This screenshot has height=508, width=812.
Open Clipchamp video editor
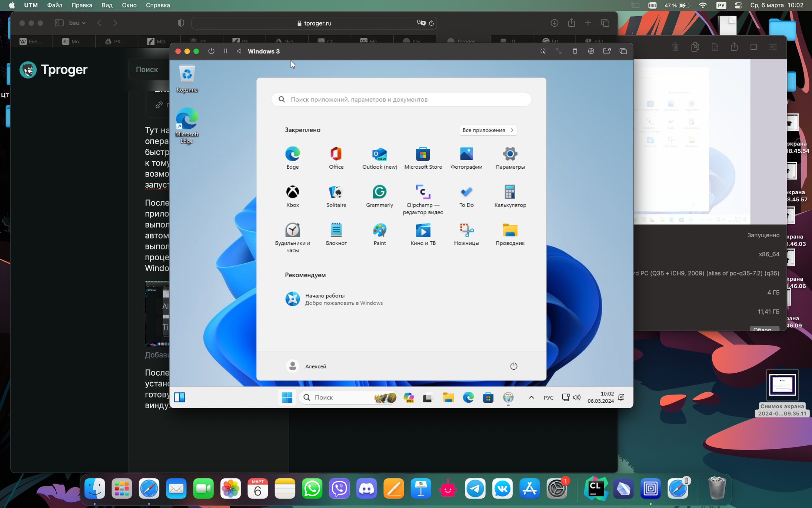pyautogui.click(x=423, y=199)
